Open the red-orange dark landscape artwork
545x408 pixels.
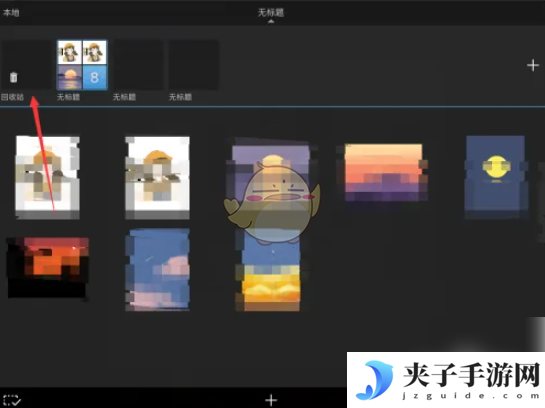pyautogui.click(x=48, y=268)
